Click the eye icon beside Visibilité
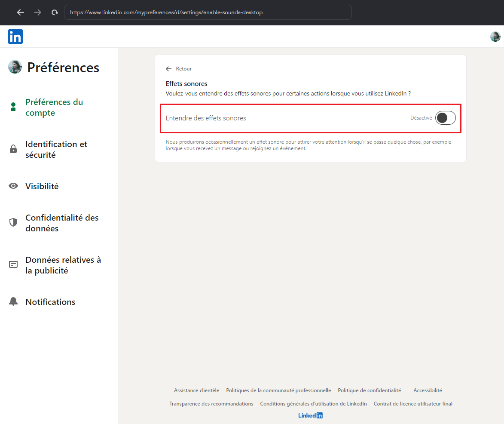Screen dimensions: 504x424 click(13, 186)
